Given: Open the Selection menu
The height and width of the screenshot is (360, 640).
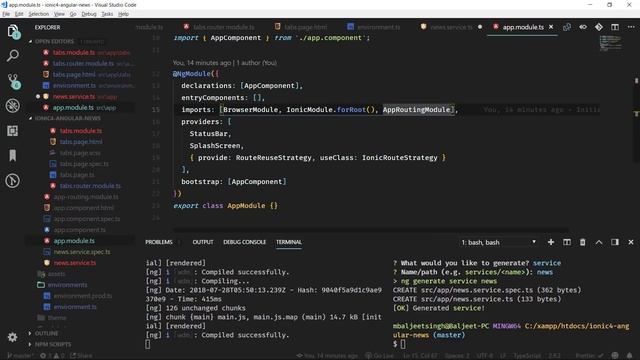Looking at the screenshot, I should pos(38,14).
